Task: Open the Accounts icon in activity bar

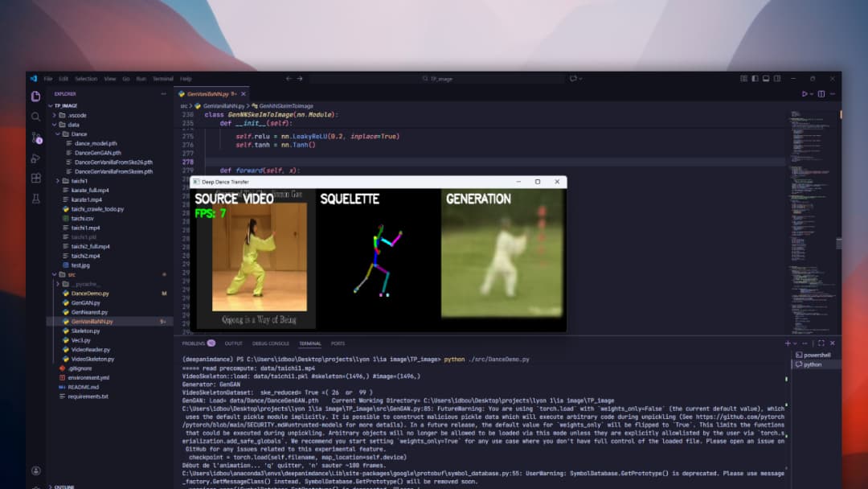Action: click(x=35, y=471)
